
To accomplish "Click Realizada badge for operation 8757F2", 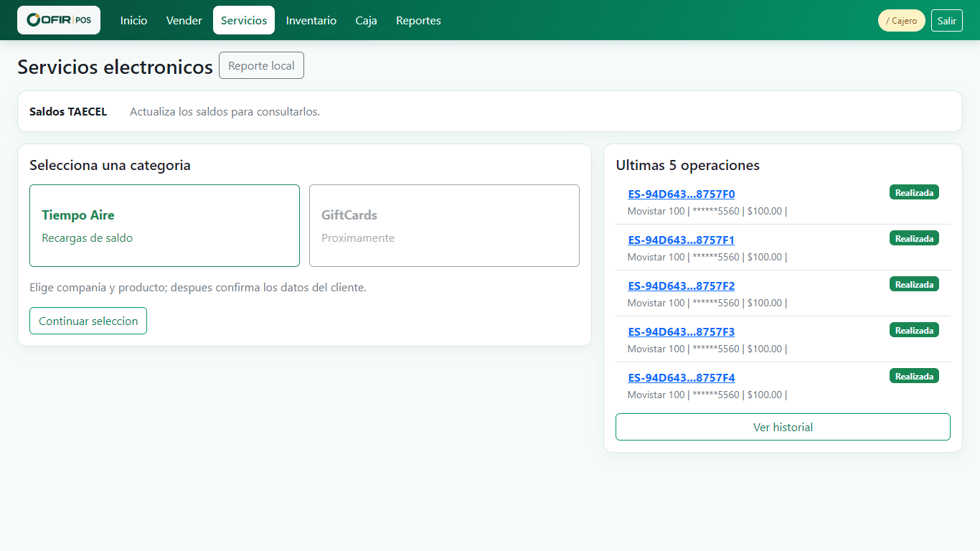I will click(x=914, y=284).
